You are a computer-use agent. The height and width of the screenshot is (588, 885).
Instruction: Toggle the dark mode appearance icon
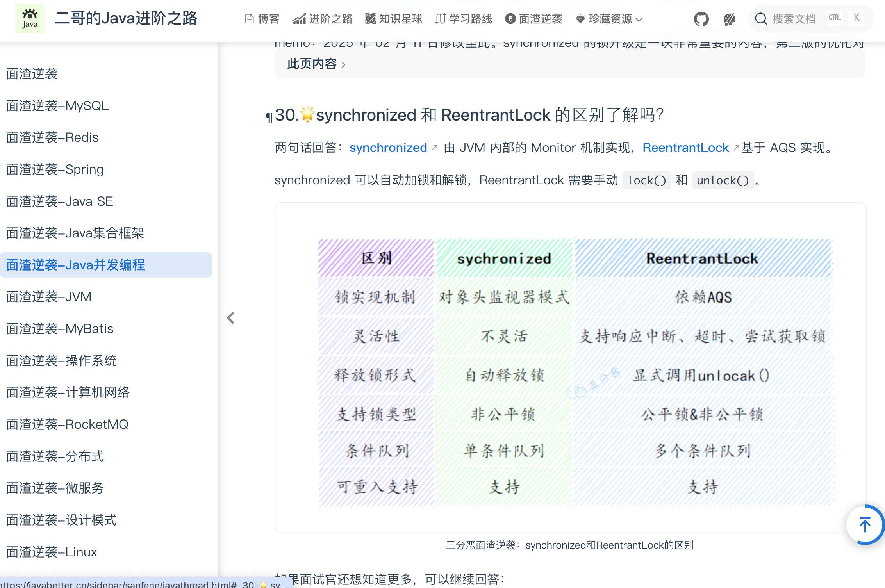[x=729, y=19]
